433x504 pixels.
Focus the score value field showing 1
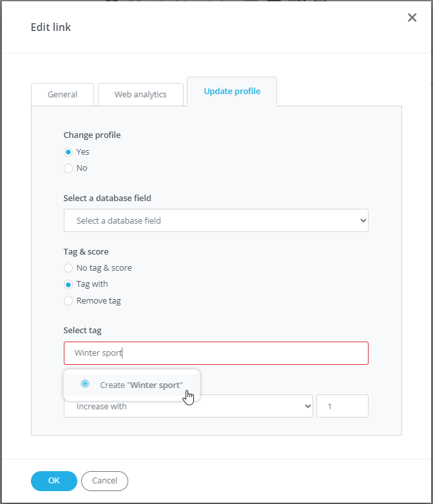[342, 406]
